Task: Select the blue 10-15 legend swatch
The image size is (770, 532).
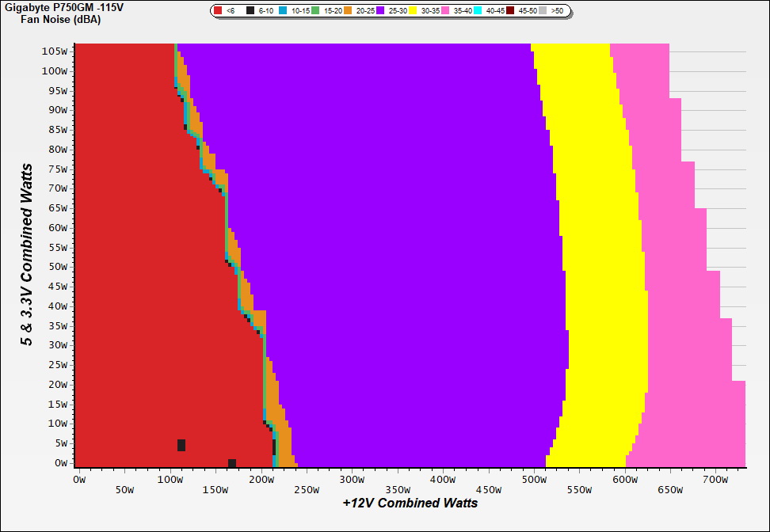Action: coord(282,11)
